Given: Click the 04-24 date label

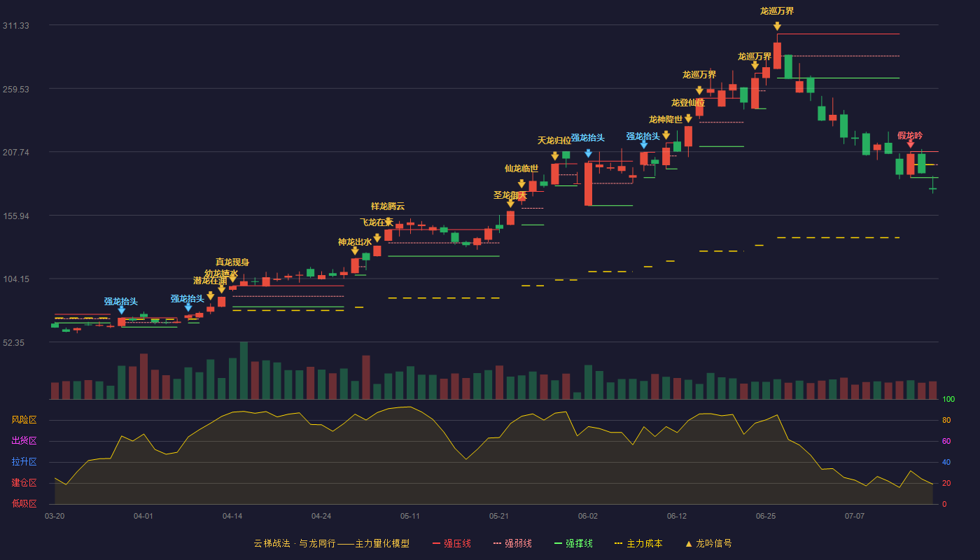Looking at the screenshot, I should point(321,516).
